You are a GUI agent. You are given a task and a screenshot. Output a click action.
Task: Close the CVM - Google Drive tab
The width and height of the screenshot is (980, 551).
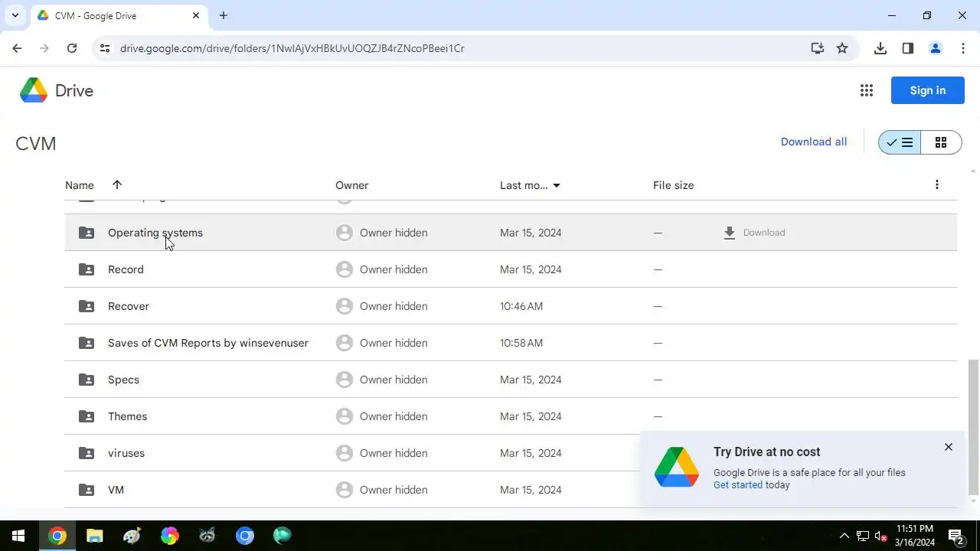[x=196, y=15]
